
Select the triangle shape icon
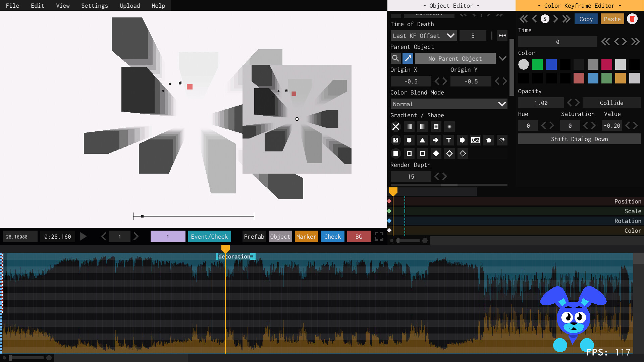(x=422, y=140)
